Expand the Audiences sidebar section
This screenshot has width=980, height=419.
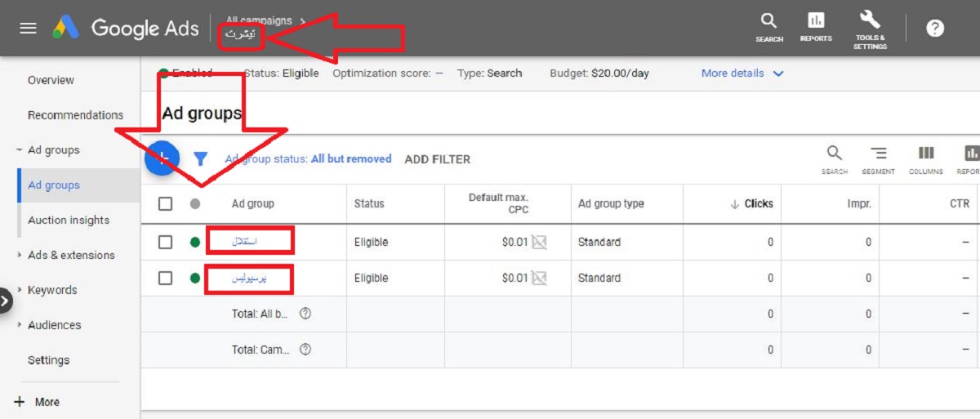19,325
